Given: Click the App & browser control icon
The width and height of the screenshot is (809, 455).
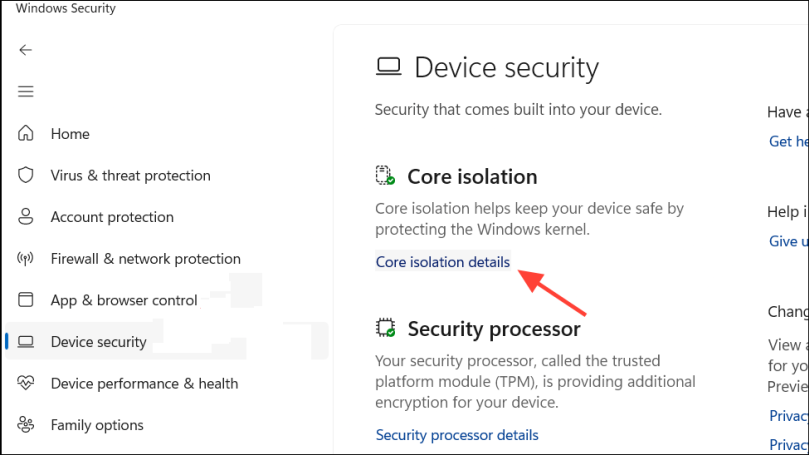Looking at the screenshot, I should 26,300.
